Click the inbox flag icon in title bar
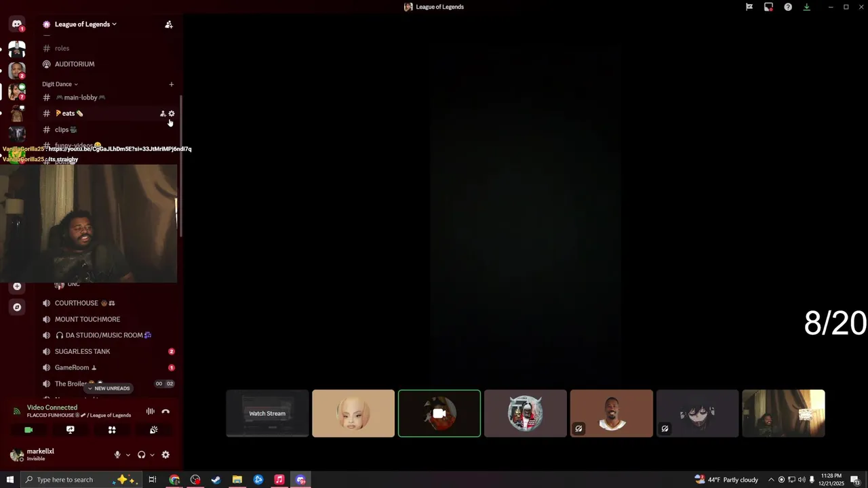Viewport: 868px width, 488px height. pos(749,7)
